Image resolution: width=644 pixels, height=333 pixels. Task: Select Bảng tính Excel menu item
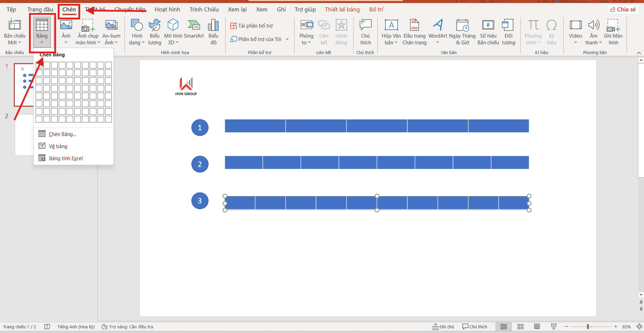click(66, 158)
